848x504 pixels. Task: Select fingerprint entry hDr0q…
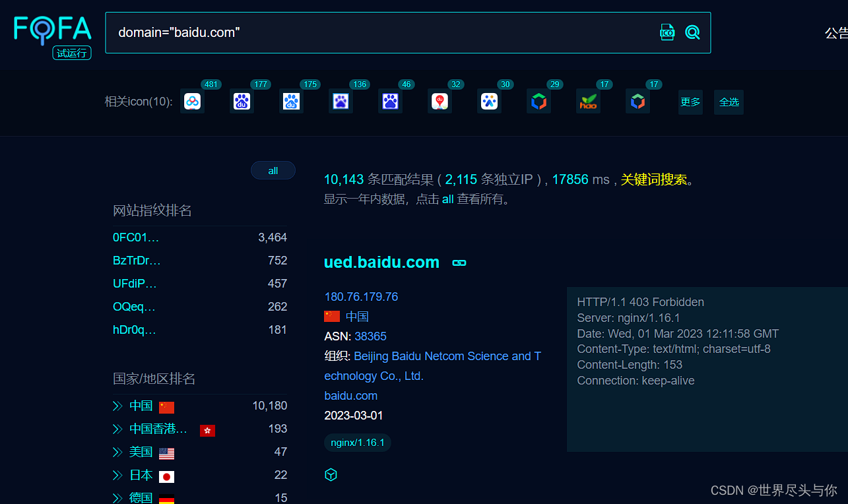point(135,330)
